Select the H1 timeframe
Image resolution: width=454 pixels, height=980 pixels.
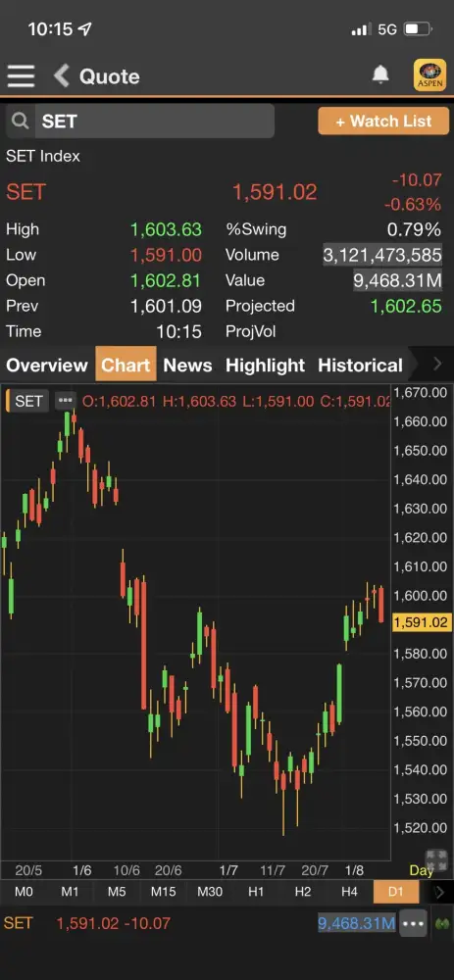tap(256, 892)
